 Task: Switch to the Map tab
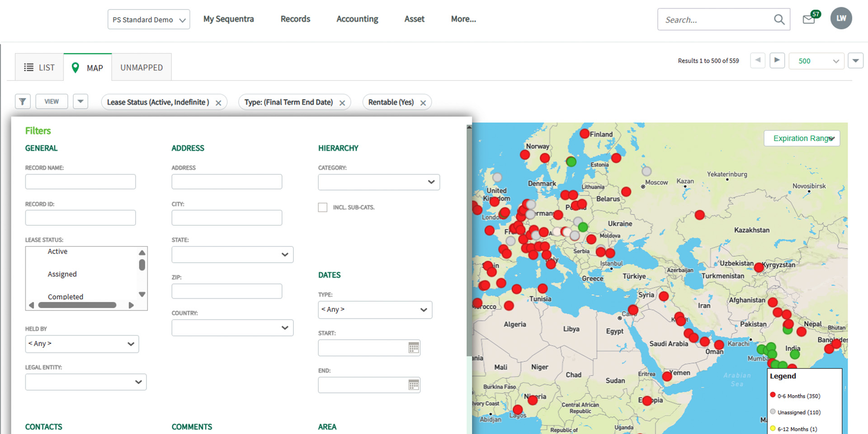click(88, 67)
